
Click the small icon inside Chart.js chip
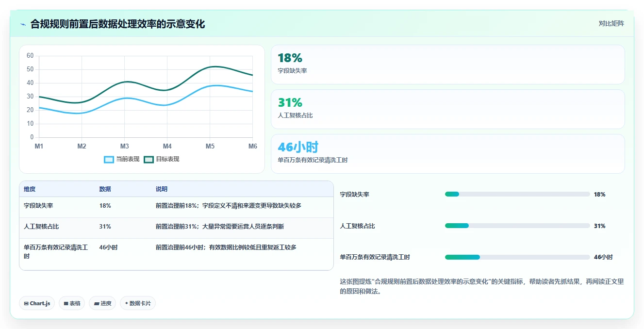click(26, 303)
